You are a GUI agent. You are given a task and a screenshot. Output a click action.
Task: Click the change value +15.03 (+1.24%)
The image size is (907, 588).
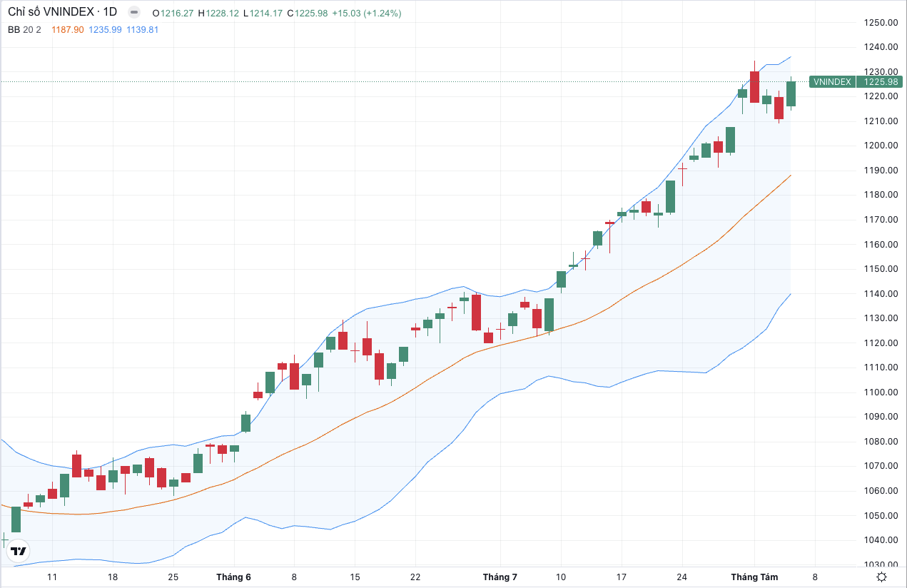click(x=368, y=14)
